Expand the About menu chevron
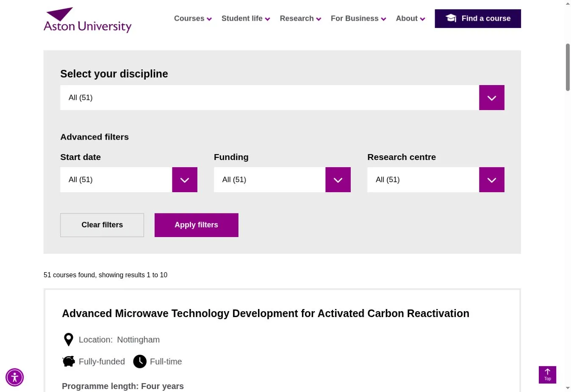 click(x=423, y=19)
